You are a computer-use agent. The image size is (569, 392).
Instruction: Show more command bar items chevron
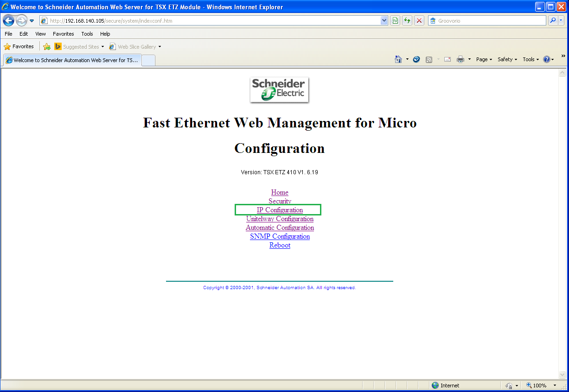[x=563, y=56]
